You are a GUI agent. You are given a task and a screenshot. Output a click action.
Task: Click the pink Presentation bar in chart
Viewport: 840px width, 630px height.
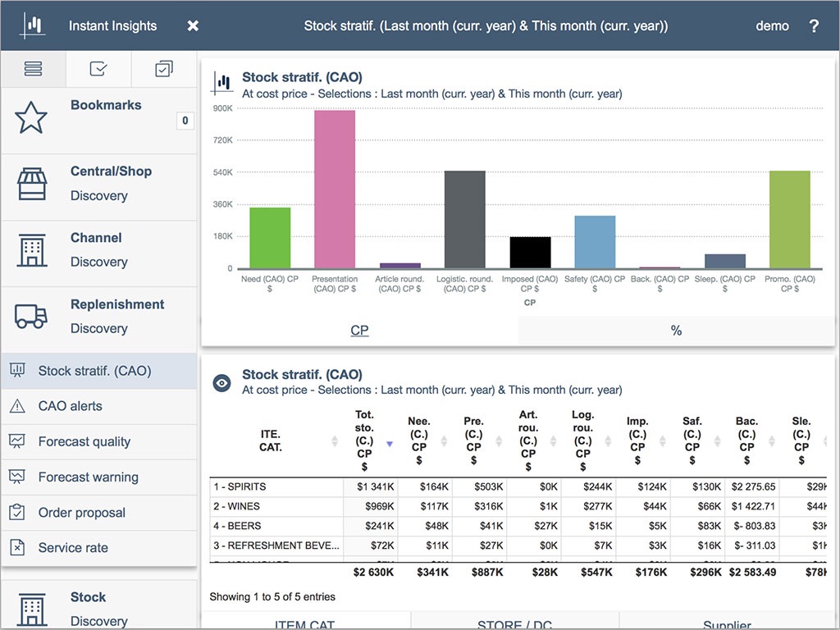335,189
